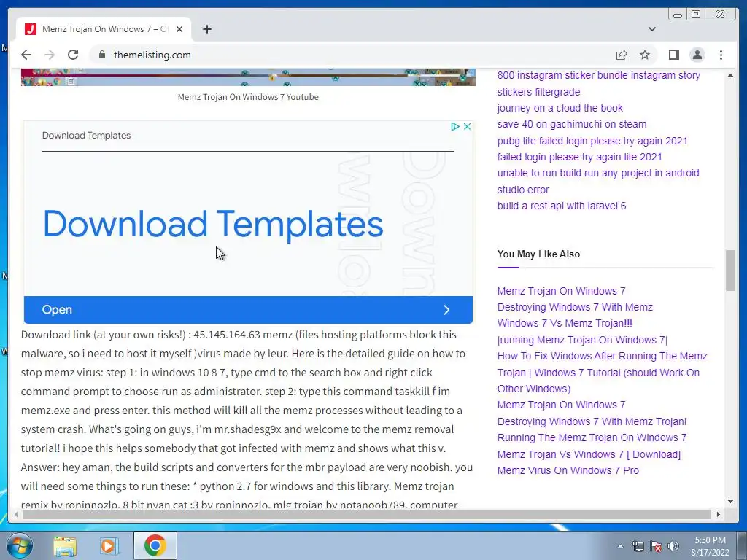Screen dimensions: 747x560
Task: Open Destroying Windows 7 With Memz link
Action: coord(575,307)
